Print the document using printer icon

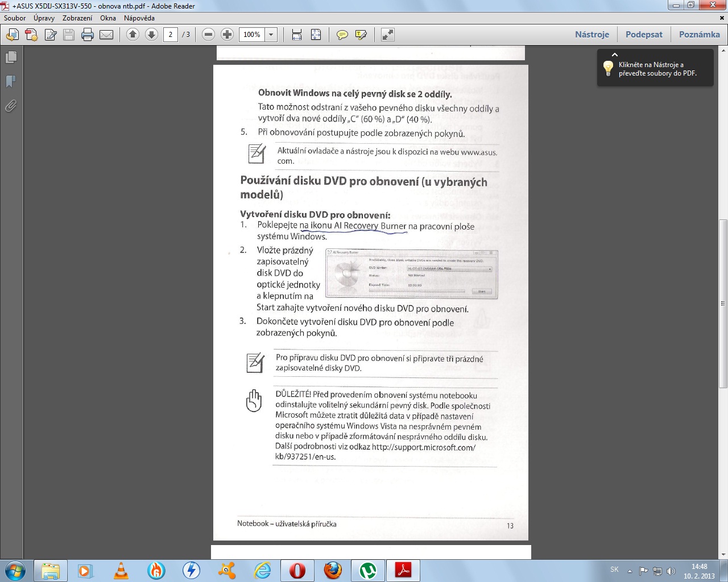88,35
